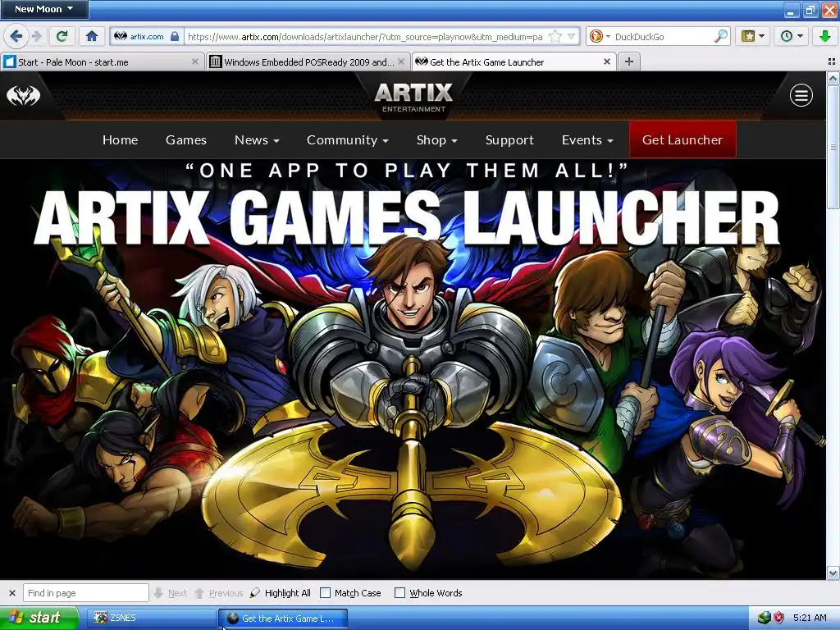Viewport: 840px width, 630px height.
Task: Click the 5:21 AM system clock
Action: pyautogui.click(x=810, y=618)
